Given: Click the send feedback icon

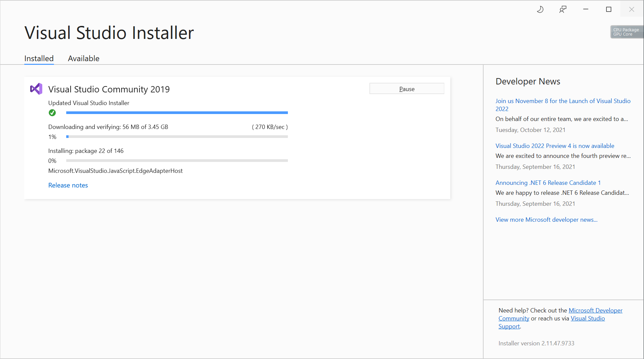Looking at the screenshot, I should [563, 9].
